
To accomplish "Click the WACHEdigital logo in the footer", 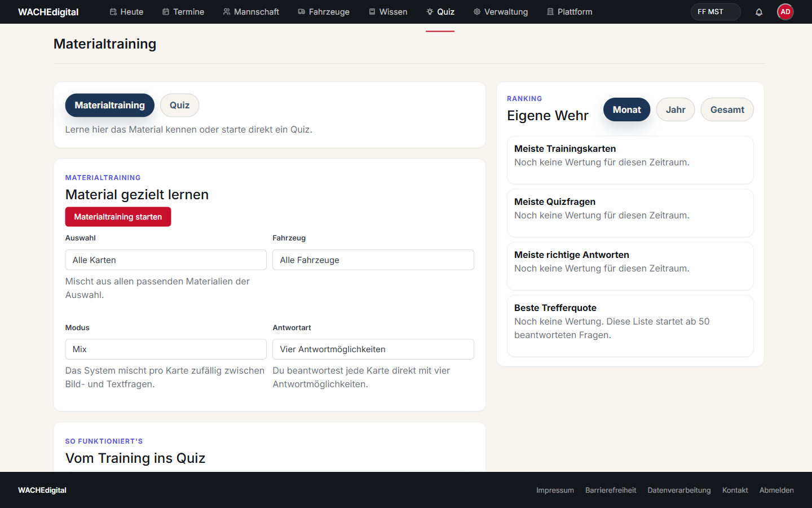I will (x=42, y=491).
